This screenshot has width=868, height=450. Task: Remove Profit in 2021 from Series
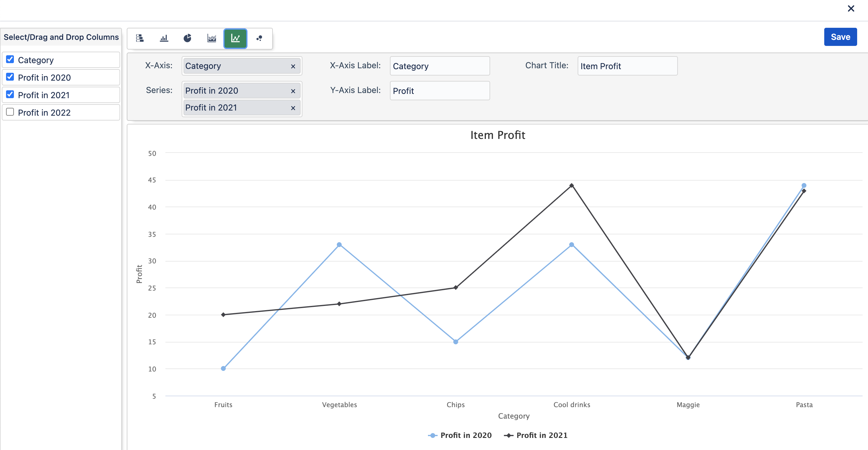pos(293,108)
